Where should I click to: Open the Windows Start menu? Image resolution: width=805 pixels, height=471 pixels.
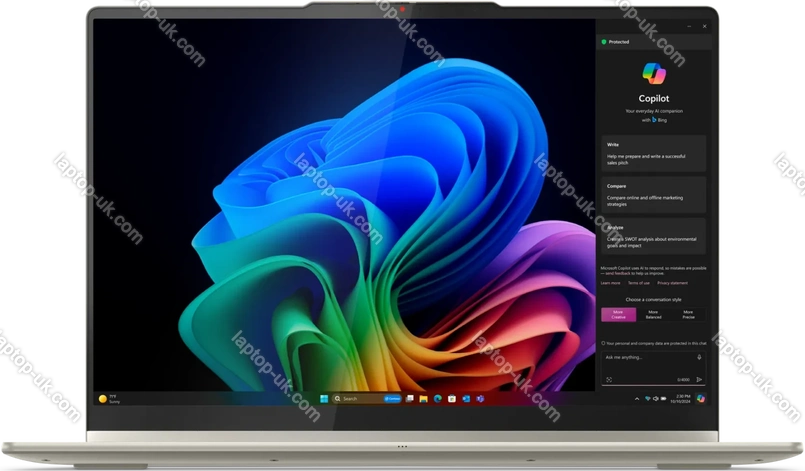click(x=322, y=399)
